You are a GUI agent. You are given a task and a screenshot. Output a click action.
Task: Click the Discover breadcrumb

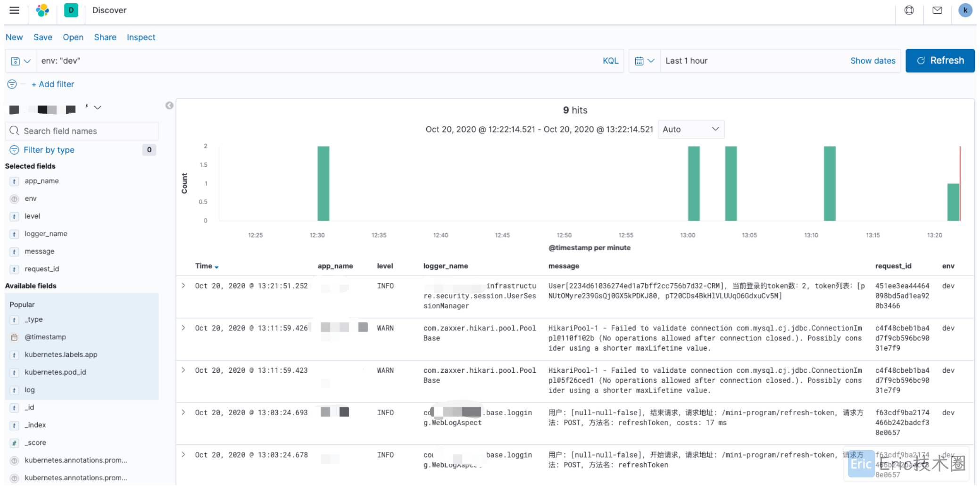tap(109, 10)
